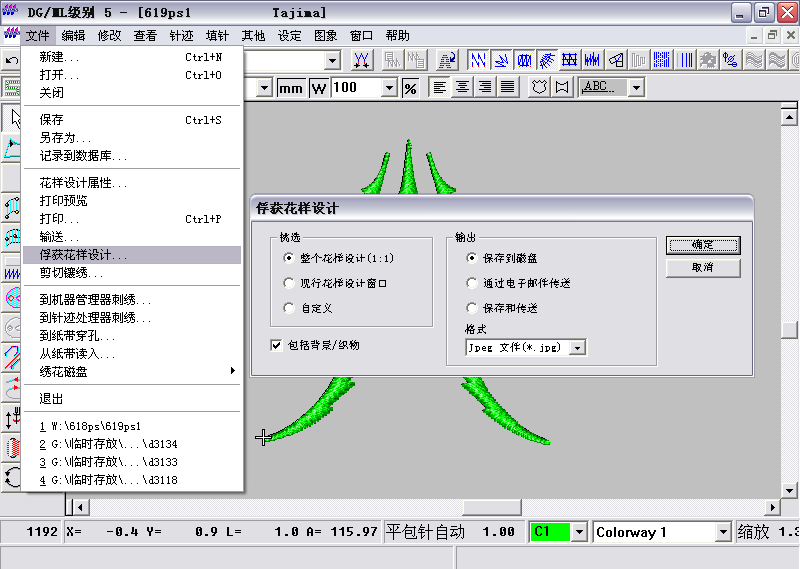Open the Jpeg 文件(*.jpg) format dropdown
The height and width of the screenshot is (569, 800).
click(x=577, y=348)
